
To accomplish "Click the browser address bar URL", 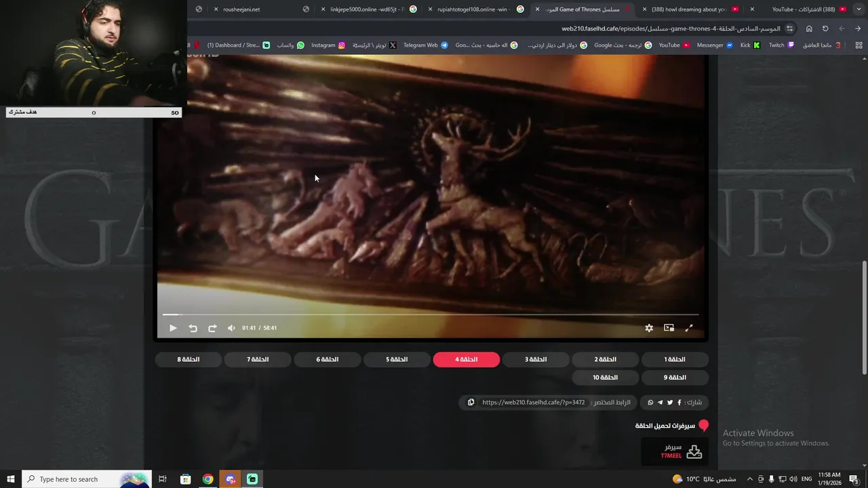I will pos(671,28).
